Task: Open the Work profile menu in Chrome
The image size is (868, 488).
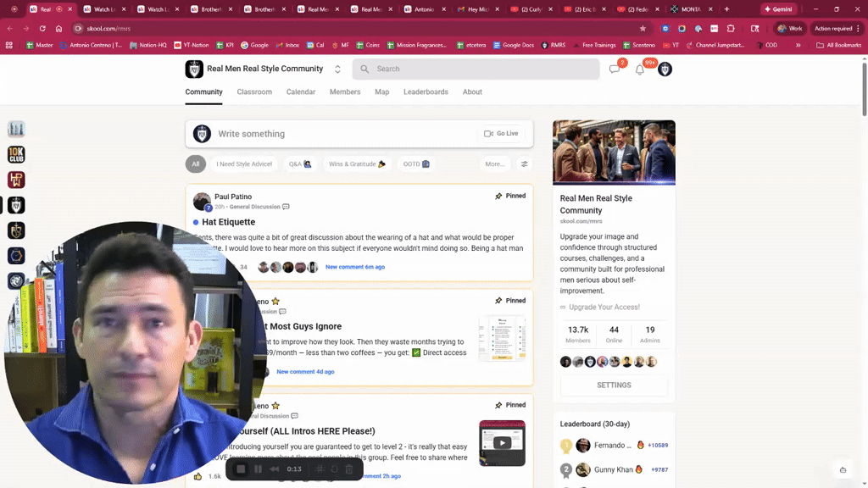Action: click(789, 28)
